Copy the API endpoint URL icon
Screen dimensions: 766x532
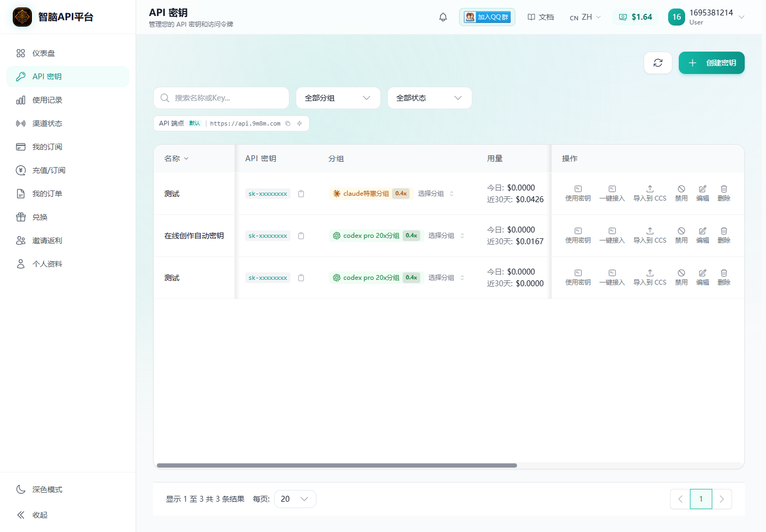[288, 123]
